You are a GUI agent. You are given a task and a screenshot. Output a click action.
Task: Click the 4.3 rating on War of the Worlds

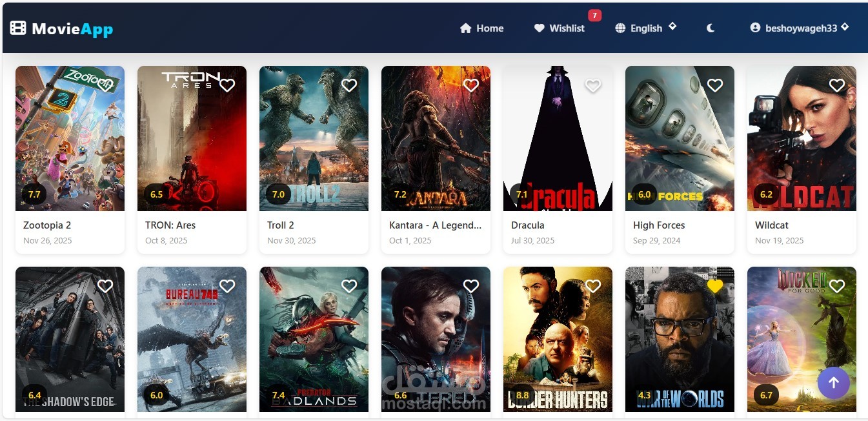pos(644,395)
